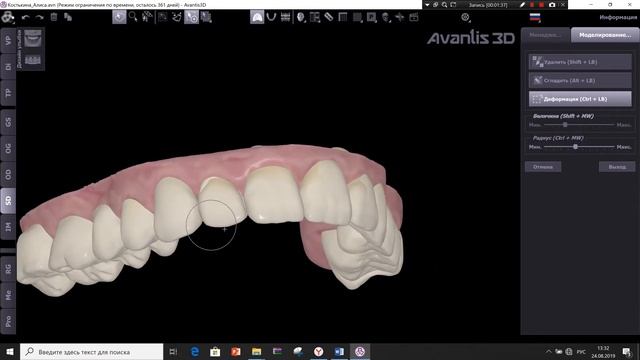640x360 pixels.
Task: Click the Отмена button
Action: tap(543, 167)
